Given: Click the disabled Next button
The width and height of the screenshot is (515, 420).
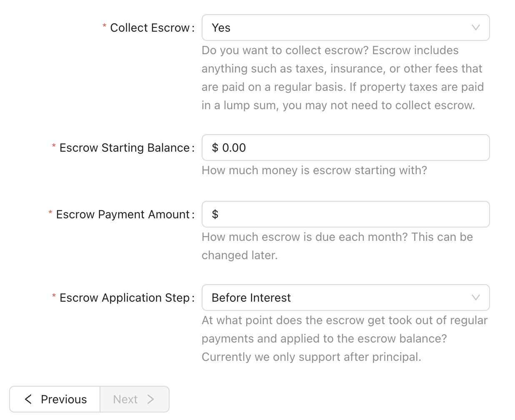Looking at the screenshot, I should point(134,399).
